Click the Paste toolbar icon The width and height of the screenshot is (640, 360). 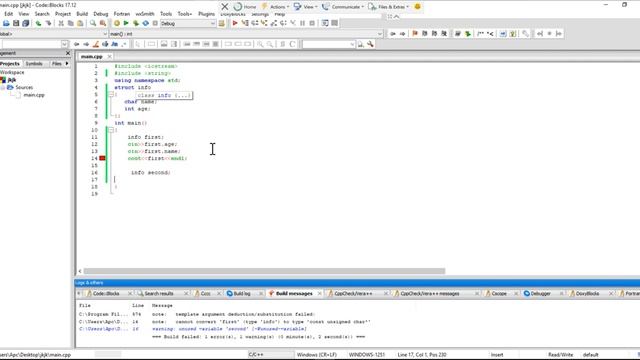80,23
